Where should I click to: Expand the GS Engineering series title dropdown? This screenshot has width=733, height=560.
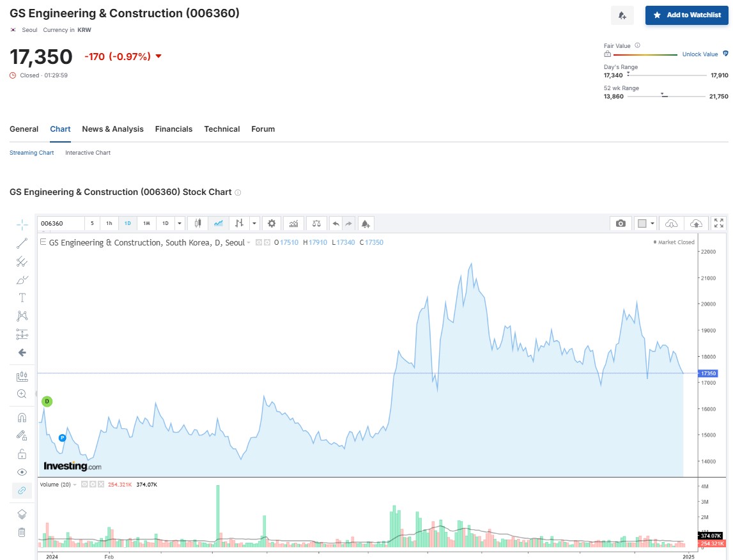click(248, 243)
